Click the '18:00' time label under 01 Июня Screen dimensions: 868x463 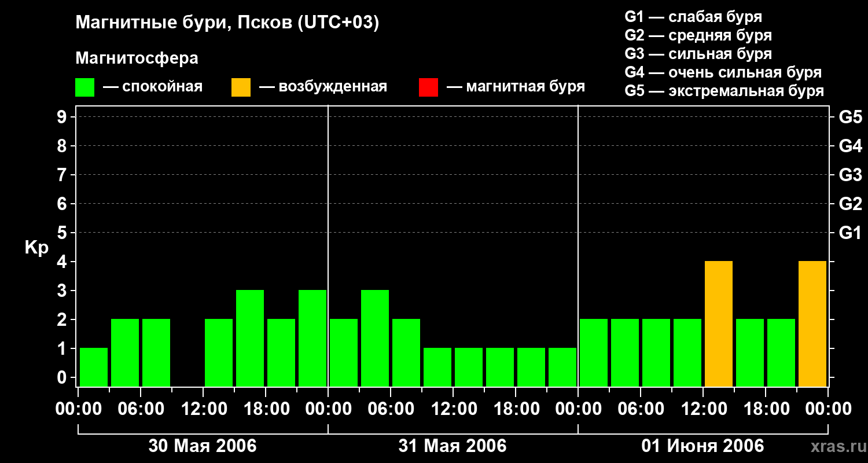tap(766, 409)
